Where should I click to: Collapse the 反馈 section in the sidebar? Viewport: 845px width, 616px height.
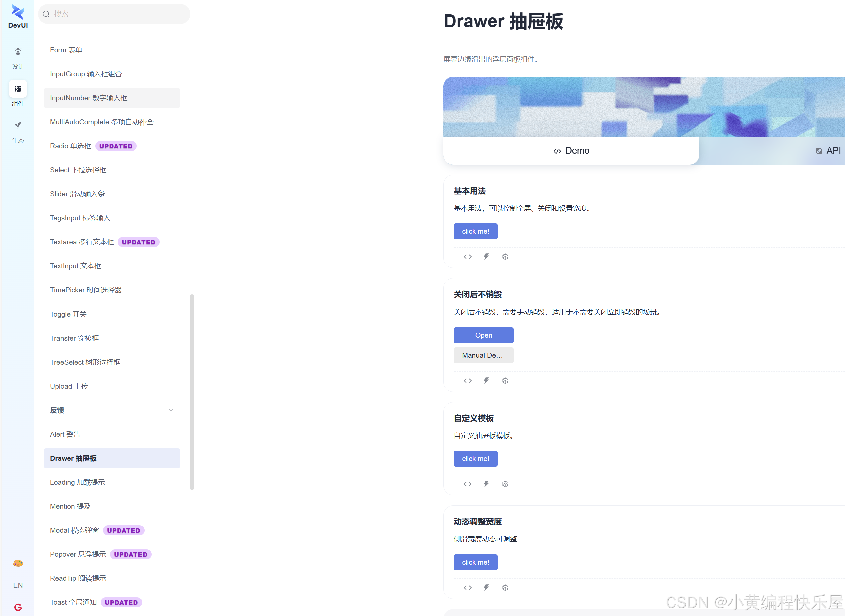[x=171, y=410]
